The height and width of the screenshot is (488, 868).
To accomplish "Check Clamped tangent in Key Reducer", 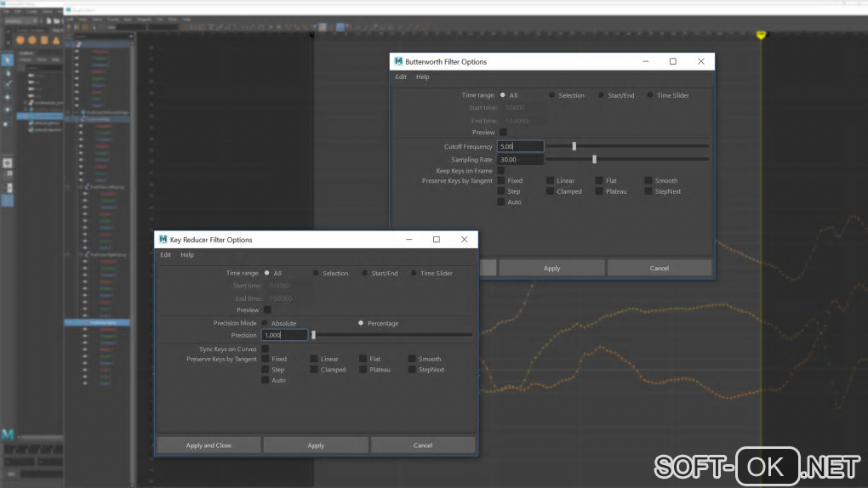I will pyautogui.click(x=314, y=369).
